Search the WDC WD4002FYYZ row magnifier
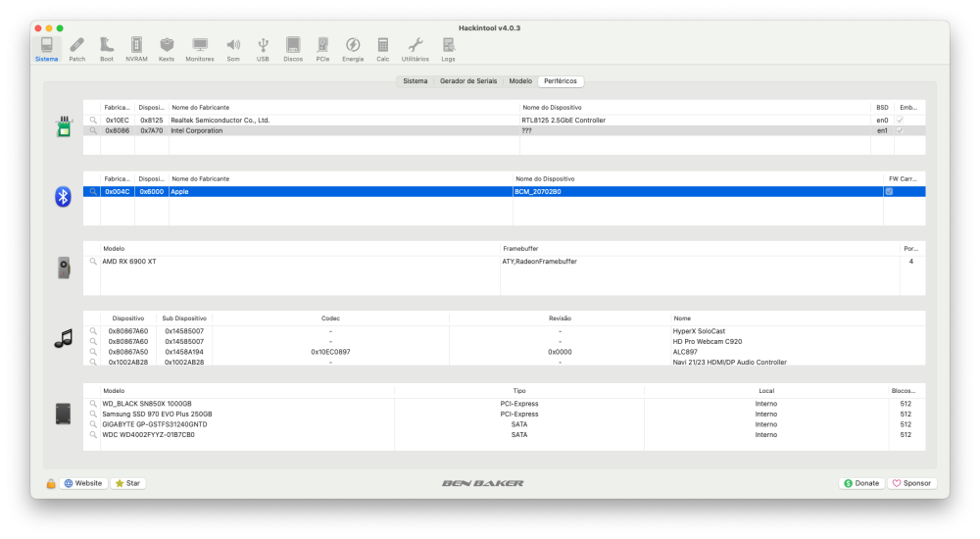Viewport: 980px width, 539px height. 93,434
